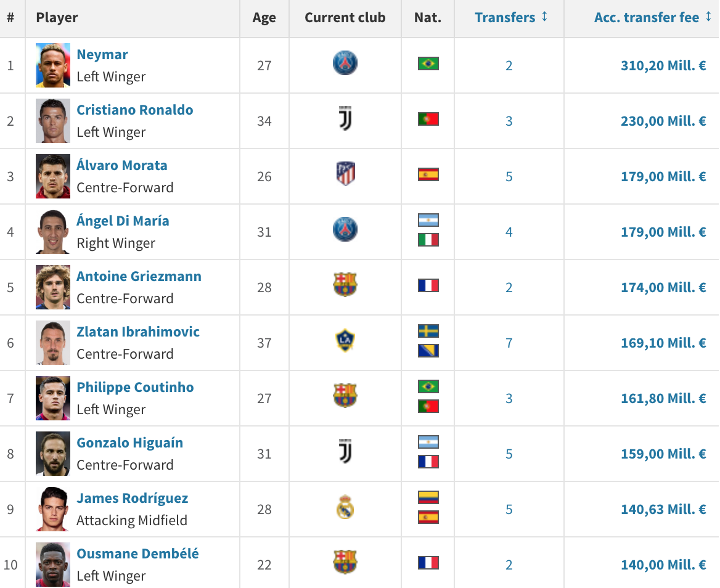Click Ousmane Dembélé's player photo
Screen dimensions: 720x588
pos(53,565)
